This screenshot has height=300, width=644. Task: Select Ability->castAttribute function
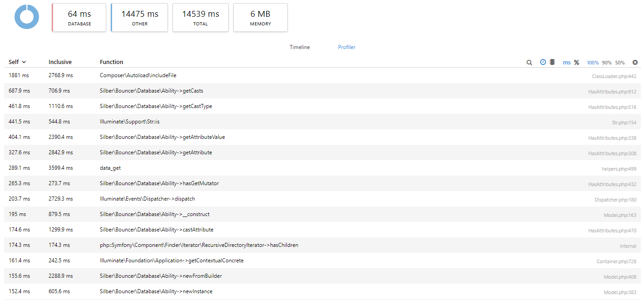click(157, 230)
